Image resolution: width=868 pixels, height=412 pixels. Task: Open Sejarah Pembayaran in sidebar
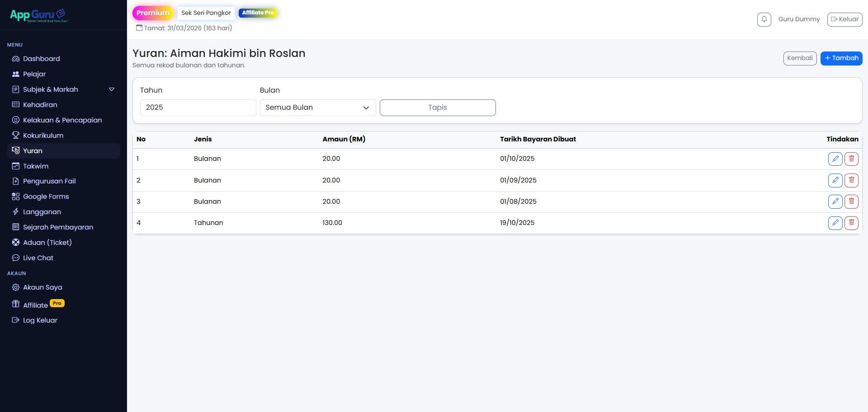pyautogui.click(x=58, y=227)
